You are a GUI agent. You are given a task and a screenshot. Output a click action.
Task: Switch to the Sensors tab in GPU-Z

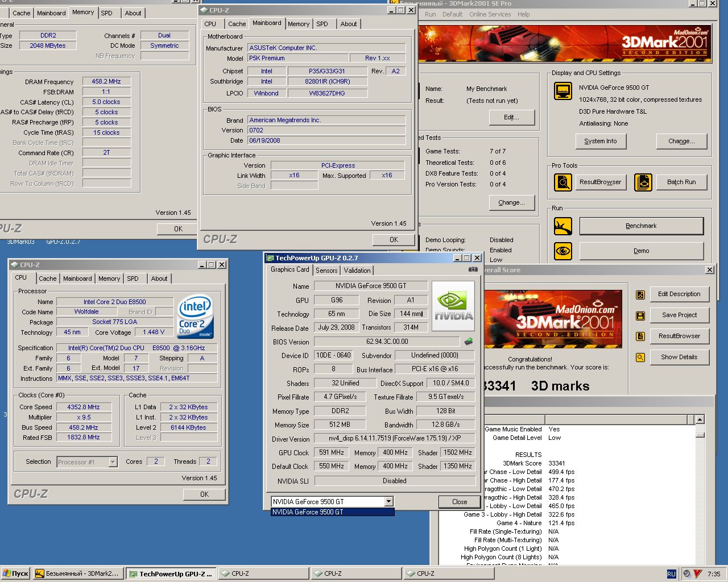326,271
